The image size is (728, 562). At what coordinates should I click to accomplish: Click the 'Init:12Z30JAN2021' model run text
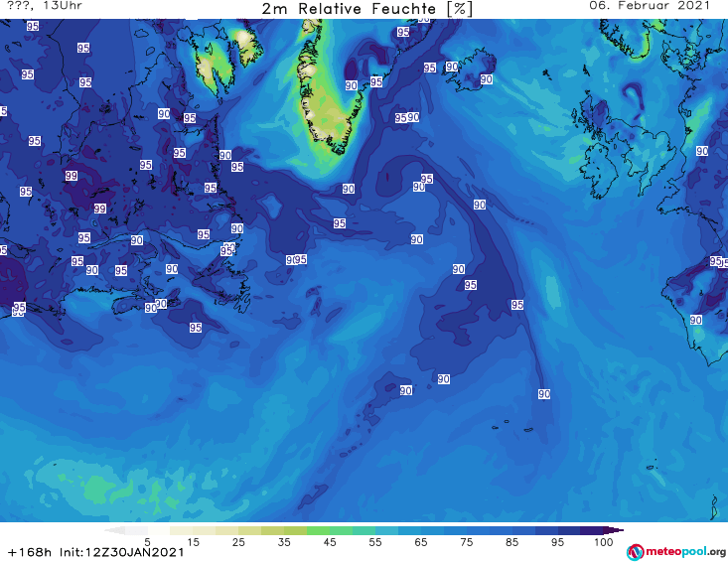point(121,552)
